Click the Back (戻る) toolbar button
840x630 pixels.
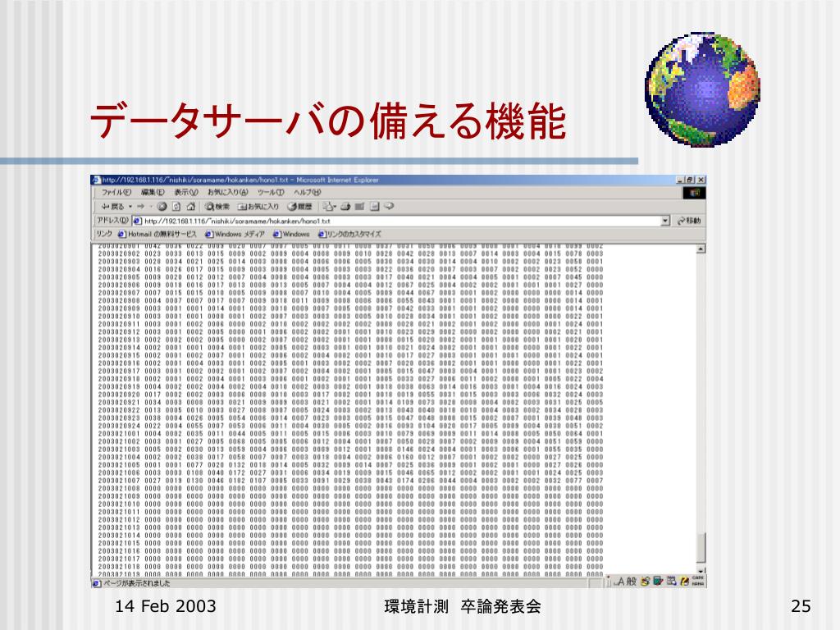tap(112, 206)
